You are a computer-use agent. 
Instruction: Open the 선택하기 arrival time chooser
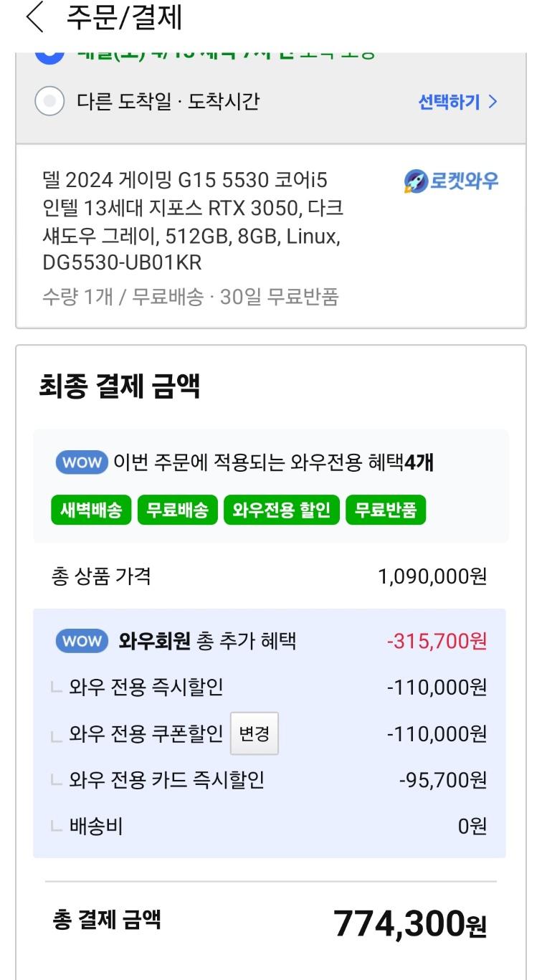pos(457,102)
